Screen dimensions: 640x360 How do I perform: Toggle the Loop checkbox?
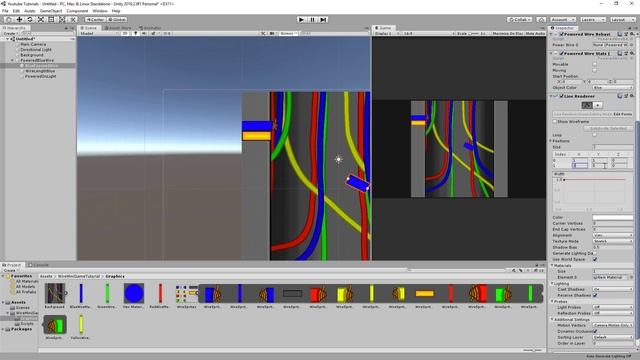point(595,135)
